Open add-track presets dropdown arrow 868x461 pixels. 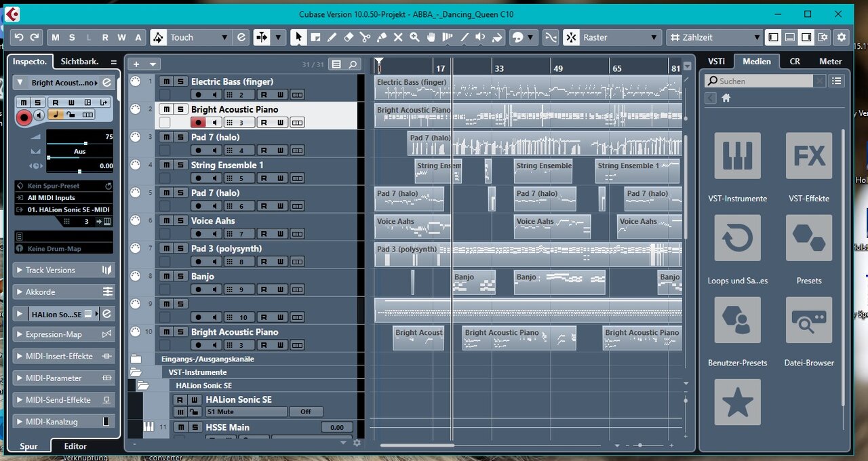pyautogui.click(x=153, y=64)
